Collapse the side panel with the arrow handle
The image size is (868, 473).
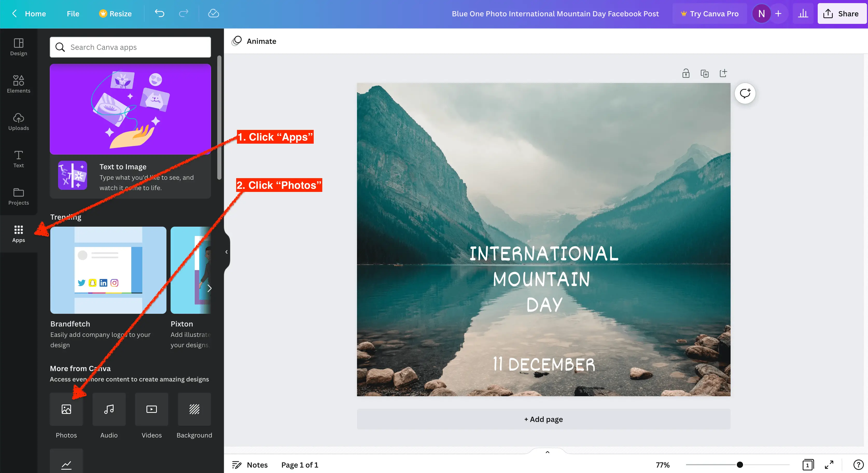(x=226, y=252)
